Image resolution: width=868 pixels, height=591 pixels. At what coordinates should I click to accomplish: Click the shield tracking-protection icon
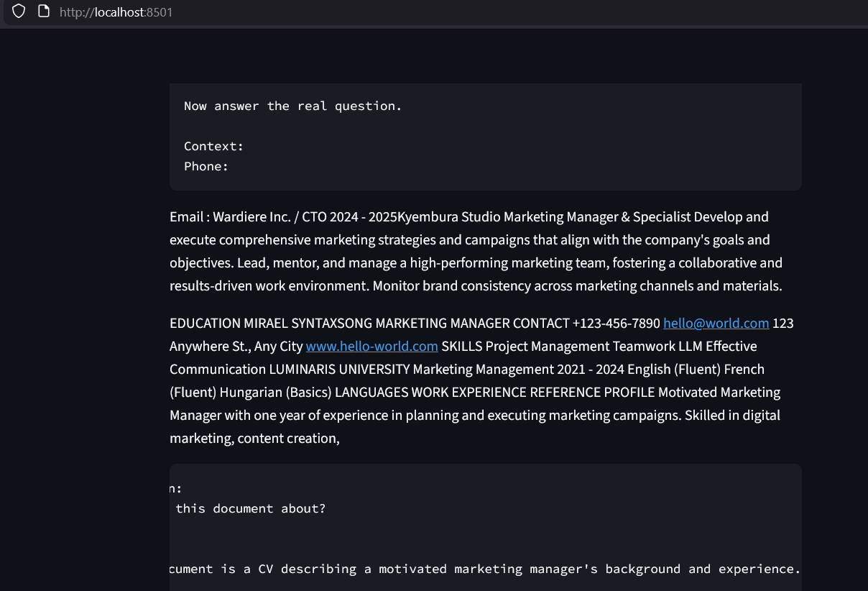click(19, 12)
